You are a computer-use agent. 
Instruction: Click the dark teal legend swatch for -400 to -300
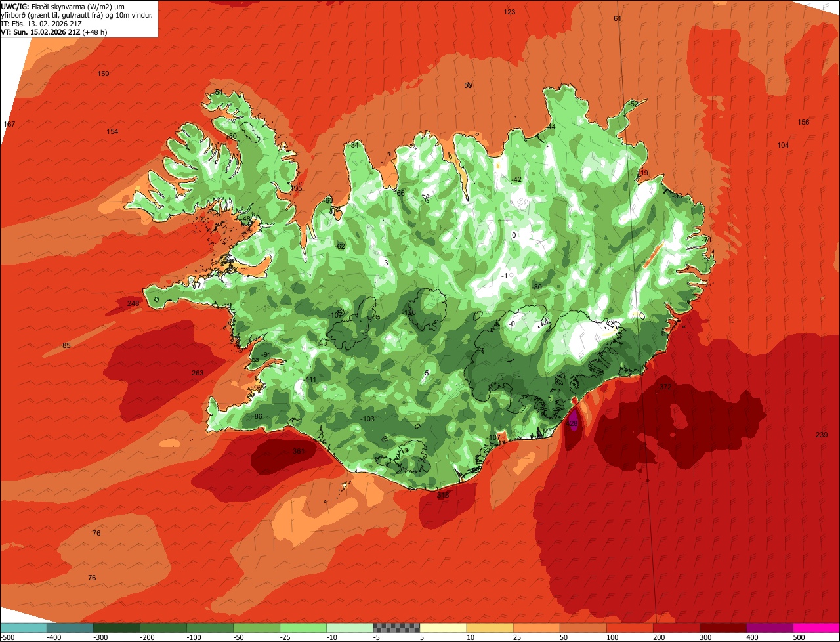click(70, 628)
